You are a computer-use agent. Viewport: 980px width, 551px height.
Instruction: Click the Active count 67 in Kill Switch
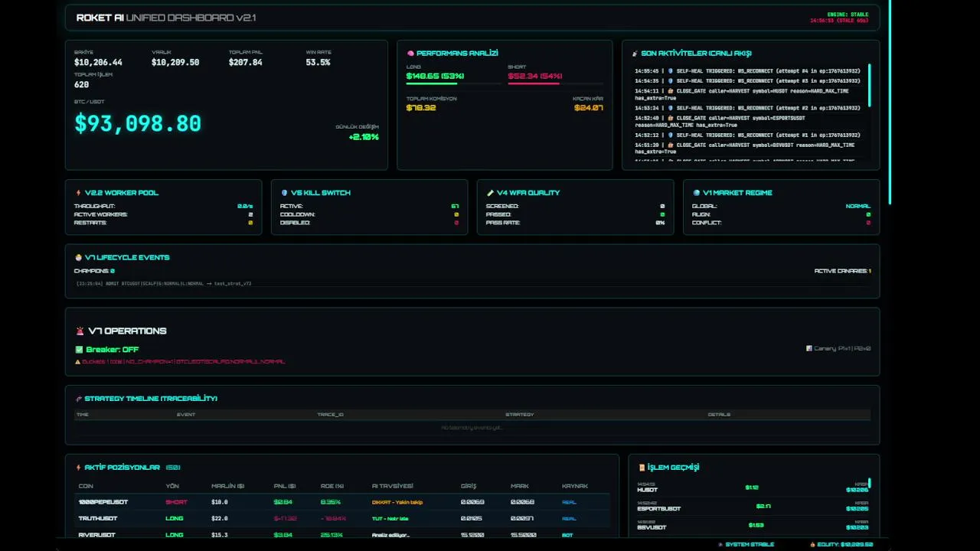tap(455, 207)
